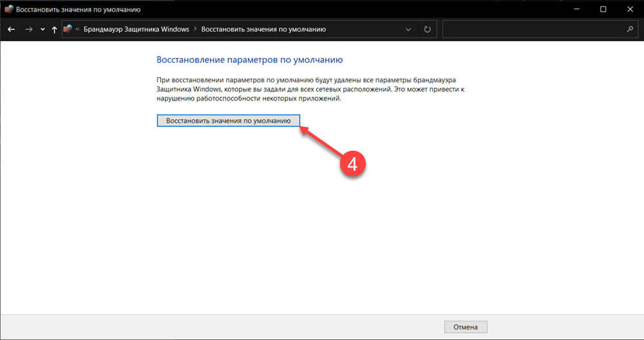
Task: Close the restore defaults window
Action: pyautogui.click(x=630, y=9)
